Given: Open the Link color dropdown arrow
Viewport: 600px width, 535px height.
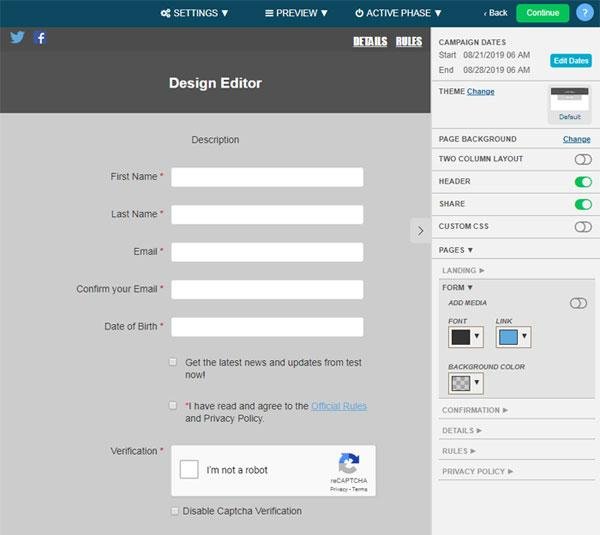Looking at the screenshot, I should point(524,336).
